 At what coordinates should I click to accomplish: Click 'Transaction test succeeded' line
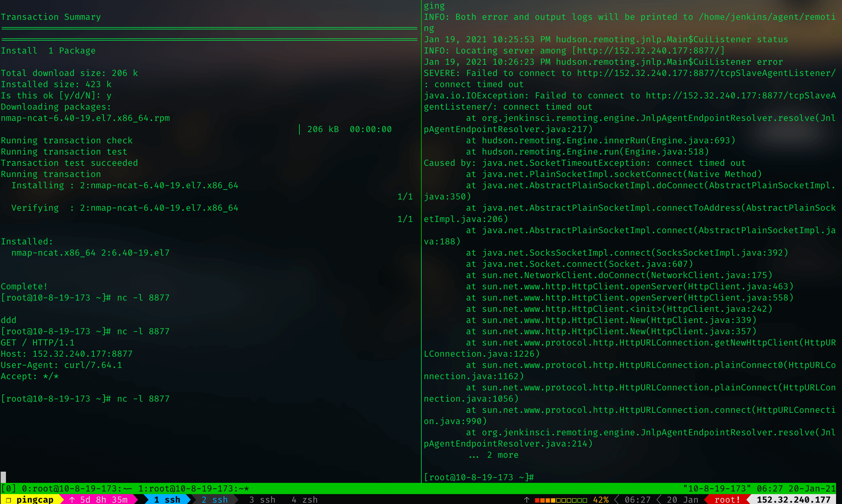(69, 163)
